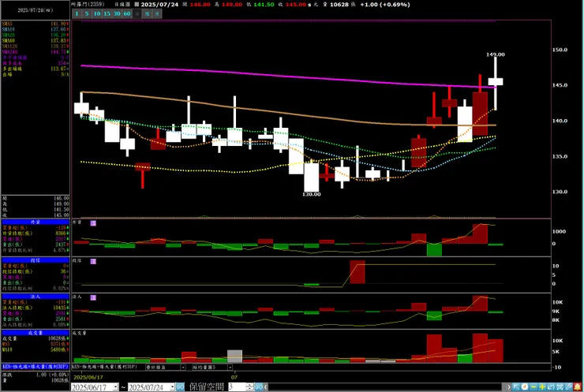Screen dimensions: 584x392
Task: Switch to the monthly chart timeframe
Action: (x=157, y=13)
